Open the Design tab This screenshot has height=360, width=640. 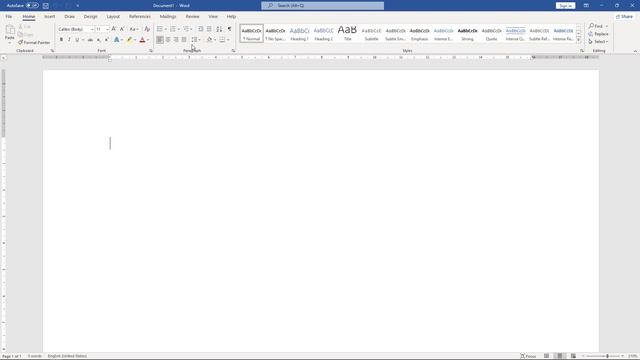point(91,17)
